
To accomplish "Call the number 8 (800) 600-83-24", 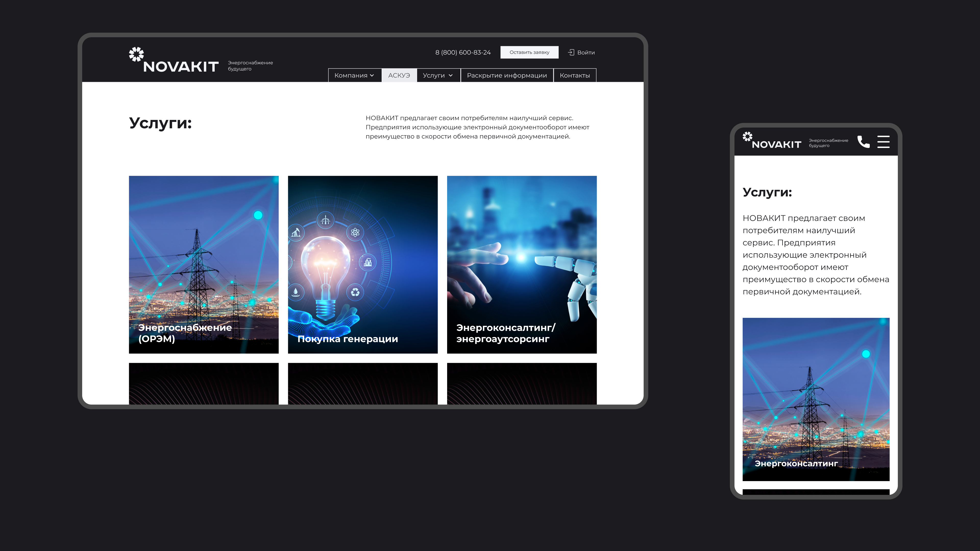I will 463,53.
